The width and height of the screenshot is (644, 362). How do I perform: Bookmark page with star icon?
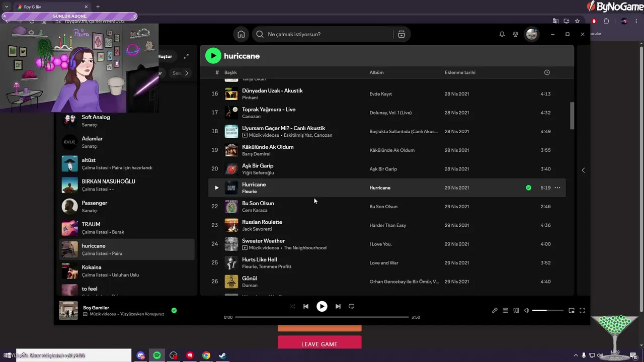[x=577, y=21]
